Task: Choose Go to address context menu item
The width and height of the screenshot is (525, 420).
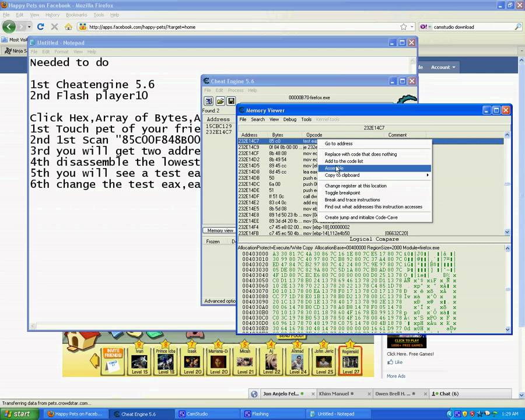Action: click(x=374, y=143)
